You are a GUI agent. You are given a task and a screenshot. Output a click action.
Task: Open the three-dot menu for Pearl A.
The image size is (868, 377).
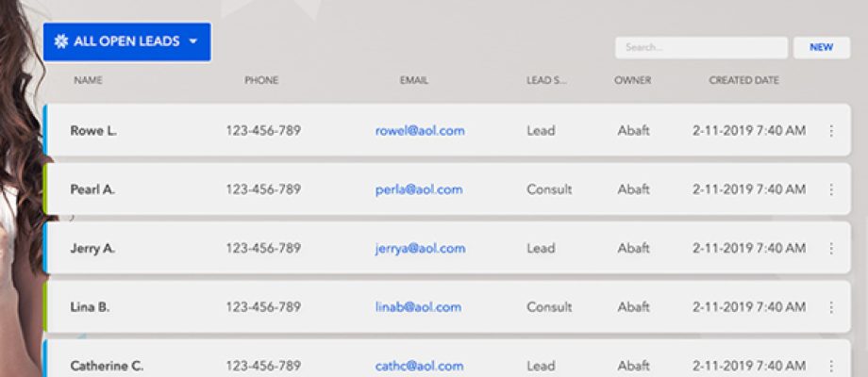831,189
